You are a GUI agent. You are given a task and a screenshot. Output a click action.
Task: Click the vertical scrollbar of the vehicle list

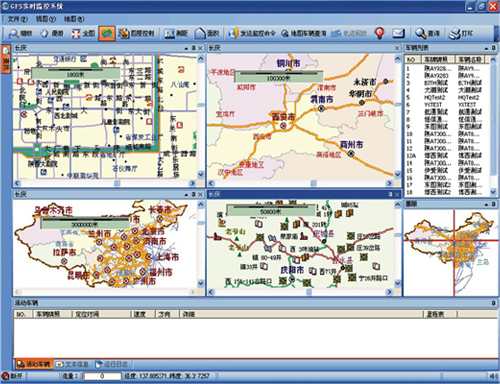(493, 126)
